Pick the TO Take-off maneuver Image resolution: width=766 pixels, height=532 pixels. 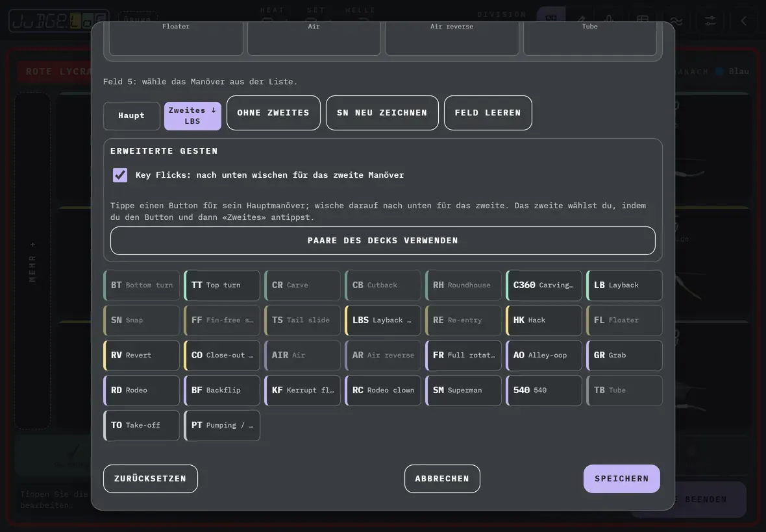141,426
